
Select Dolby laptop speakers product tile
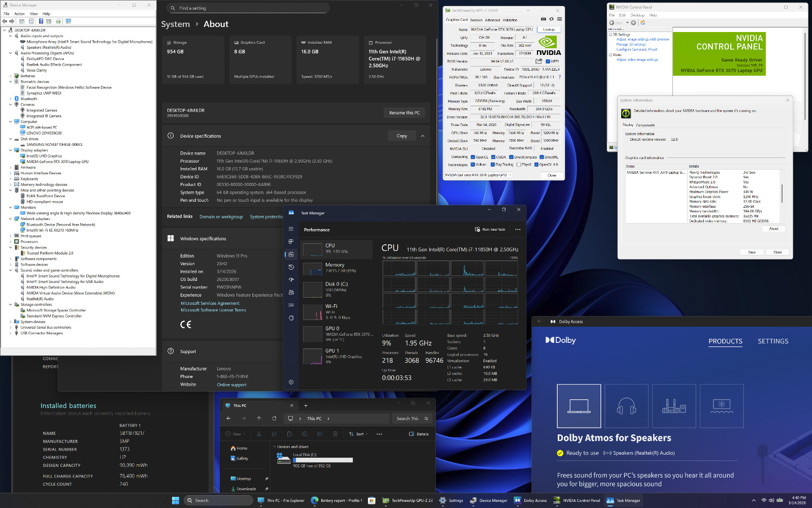coord(579,406)
